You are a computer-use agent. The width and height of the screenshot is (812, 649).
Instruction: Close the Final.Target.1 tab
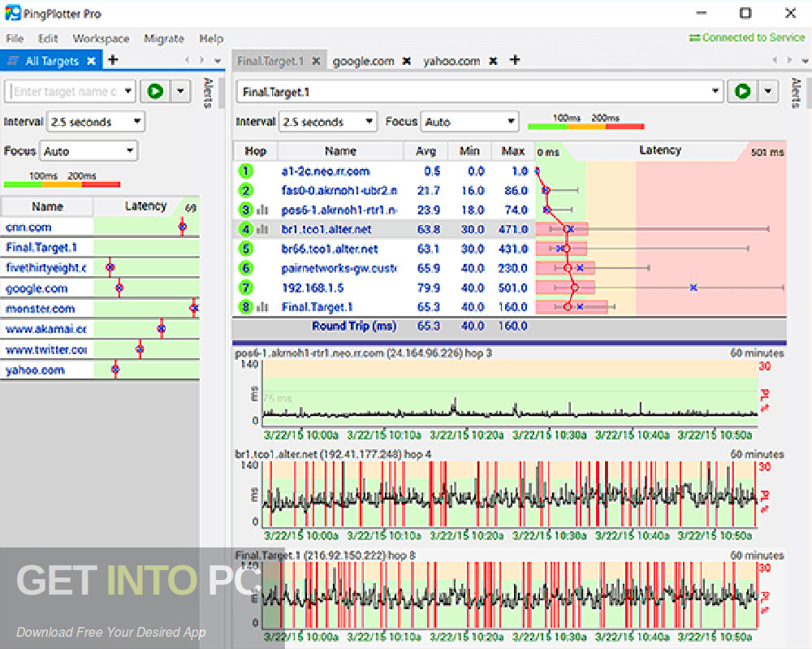click(316, 61)
